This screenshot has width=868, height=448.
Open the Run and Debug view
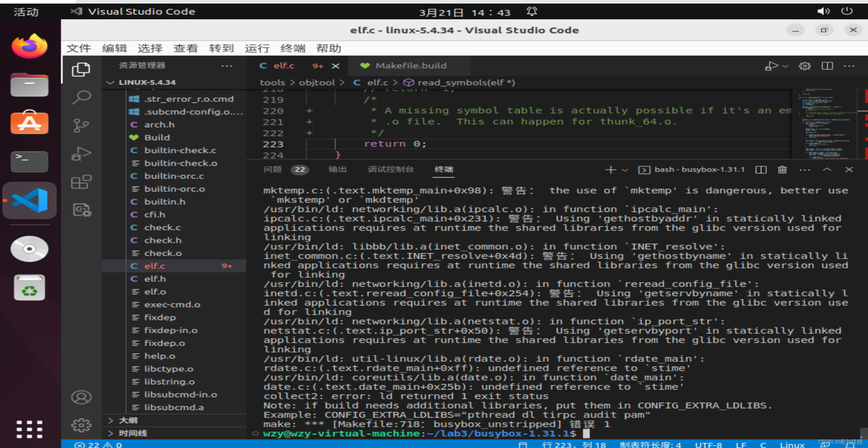pyautogui.click(x=81, y=154)
